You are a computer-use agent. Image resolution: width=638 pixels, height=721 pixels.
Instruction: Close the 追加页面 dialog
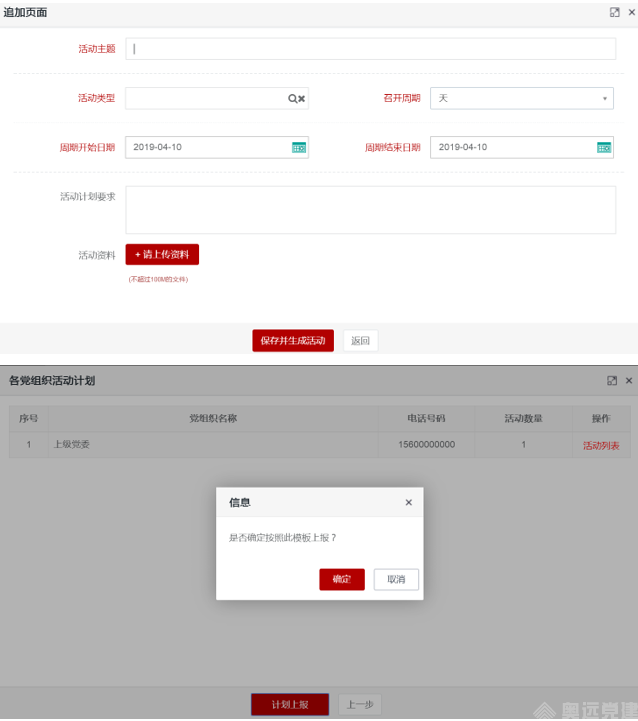point(632,12)
